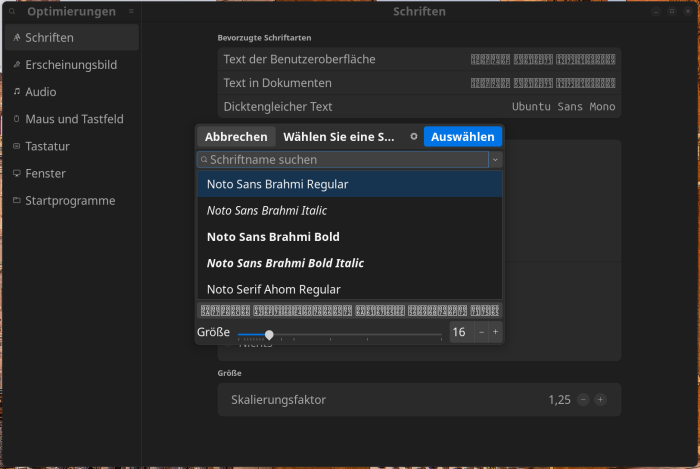Viewport: 700px width, 469px height.
Task: Increase font size with plus button
Action: [x=496, y=332]
